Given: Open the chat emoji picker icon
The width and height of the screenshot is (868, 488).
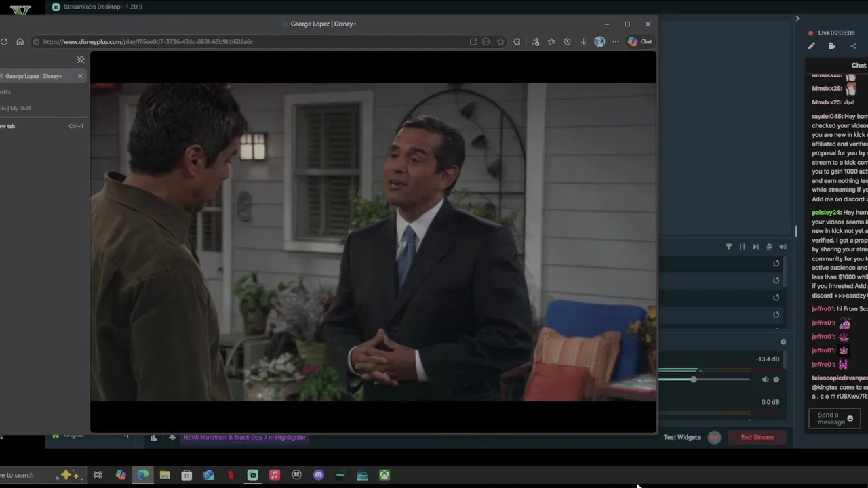Looking at the screenshot, I should point(850,419).
